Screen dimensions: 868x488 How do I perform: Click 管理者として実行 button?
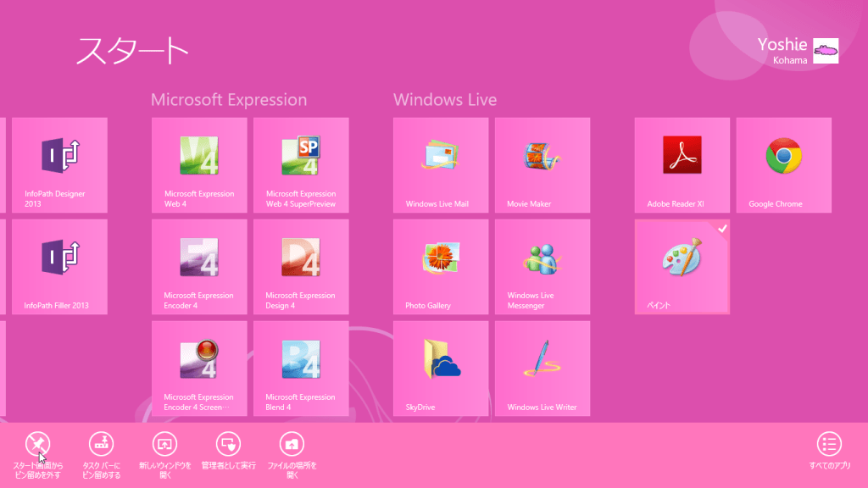[x=228, y=452]
